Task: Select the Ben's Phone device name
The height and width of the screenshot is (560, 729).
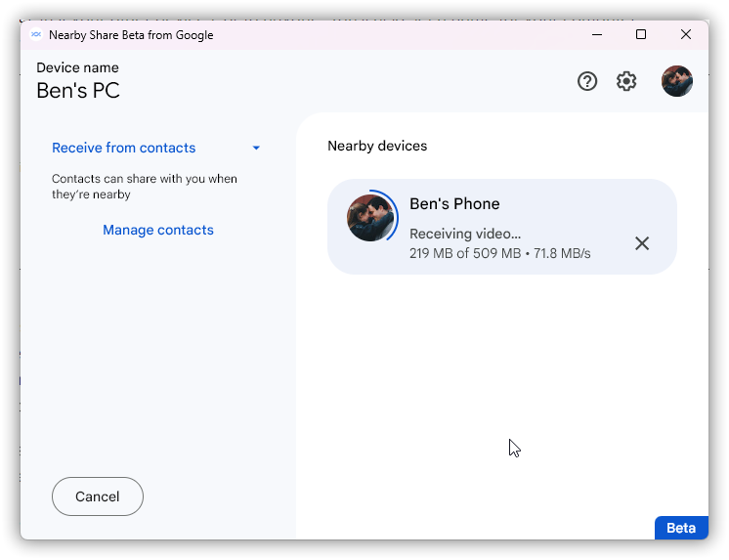Action: [454, 203]
